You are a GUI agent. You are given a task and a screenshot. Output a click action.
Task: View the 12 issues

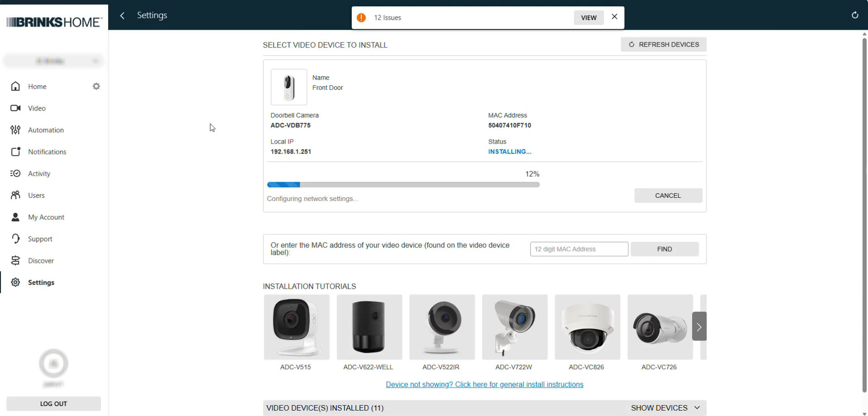pyautogui.click(x=589, y=18)
